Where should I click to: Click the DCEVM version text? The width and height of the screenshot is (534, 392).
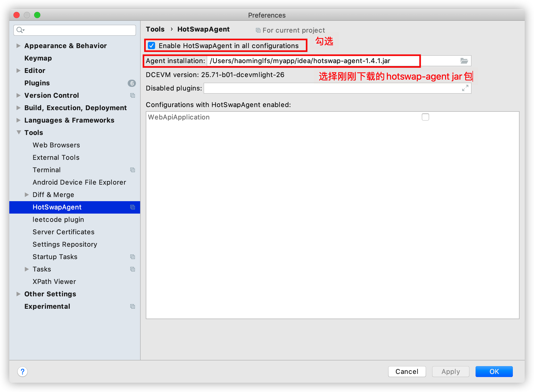pos(215,75)
